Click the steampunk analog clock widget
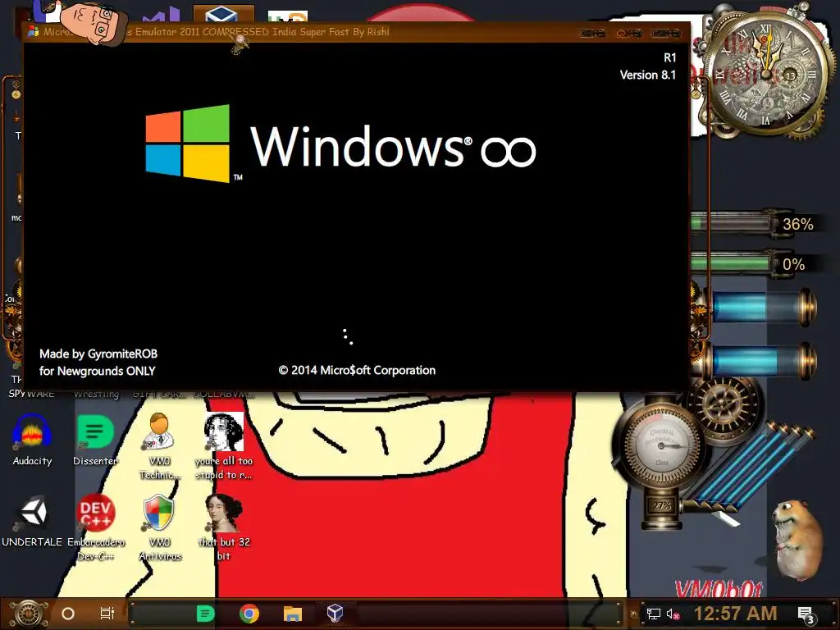 point(767,74)
